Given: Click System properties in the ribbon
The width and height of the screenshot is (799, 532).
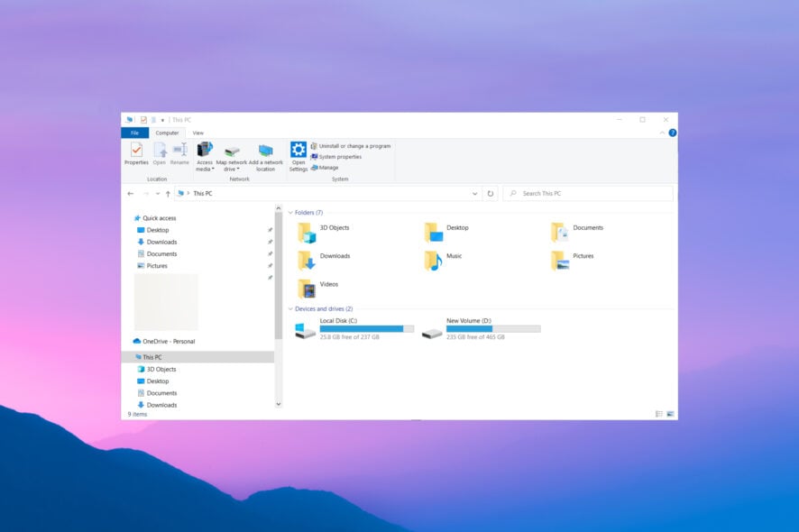Looking at the screenshot, I should pyautogui.click(x=336, y=157).
